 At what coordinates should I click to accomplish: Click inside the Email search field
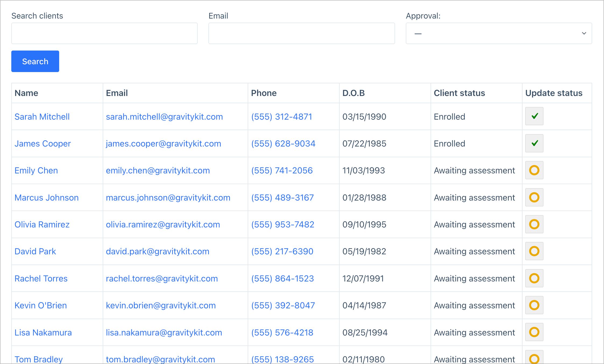(x=301, y=33)
